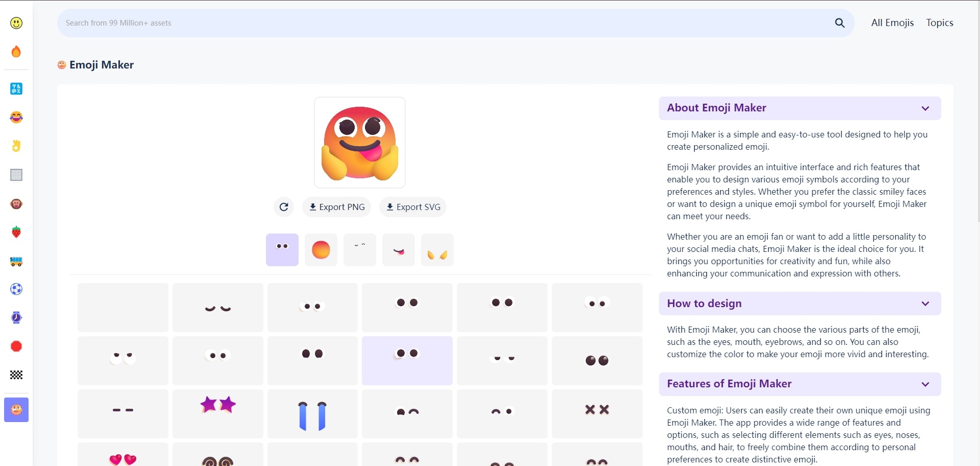Open the checkered flag category icon
The height and width of the screenshot is (466, 980).
click(16, 375)
